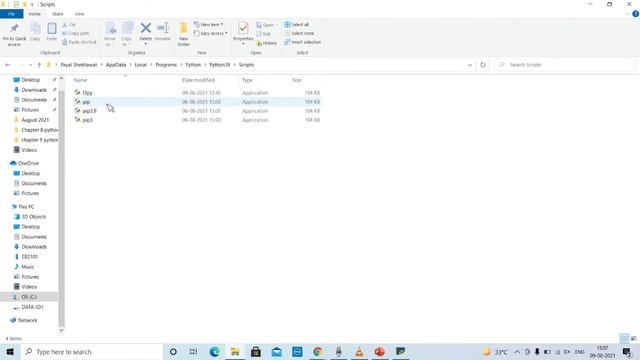The height and width of the screenshot is (360, 640).
Task: Click Programs in the address breadcrumb
Action: click(166, 65)
